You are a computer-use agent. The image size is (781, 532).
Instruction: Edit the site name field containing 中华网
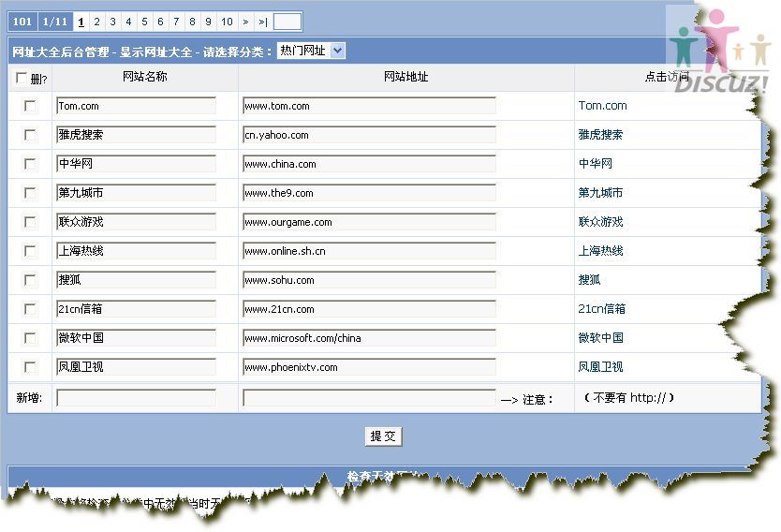coord(136,163)
